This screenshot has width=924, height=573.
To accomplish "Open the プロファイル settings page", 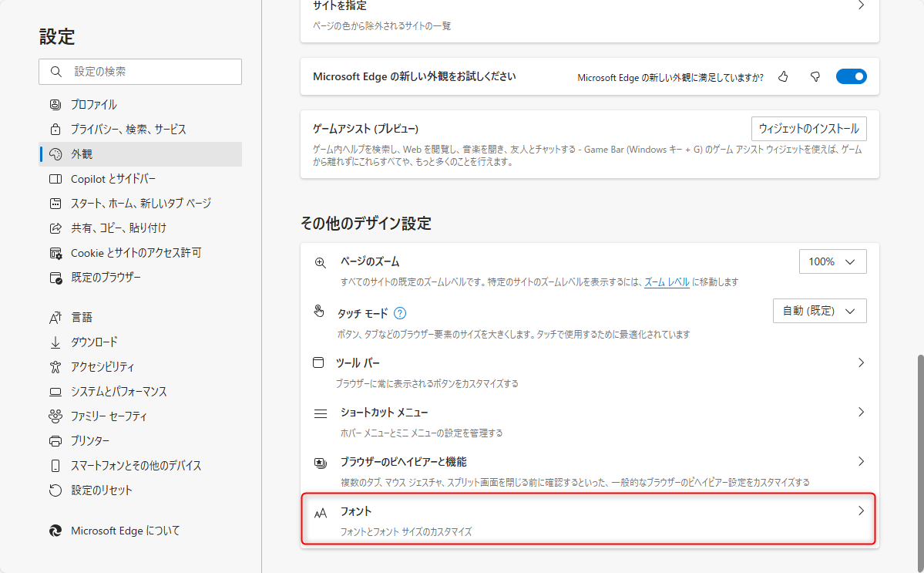I will click(x=140, y=104).
